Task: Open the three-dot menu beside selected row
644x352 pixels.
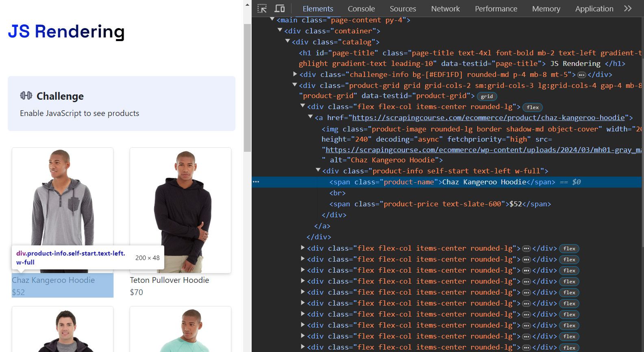Action: 256,182
